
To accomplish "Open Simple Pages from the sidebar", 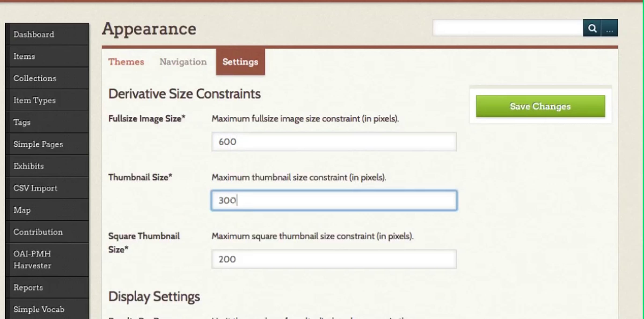I will click(47, 144).
